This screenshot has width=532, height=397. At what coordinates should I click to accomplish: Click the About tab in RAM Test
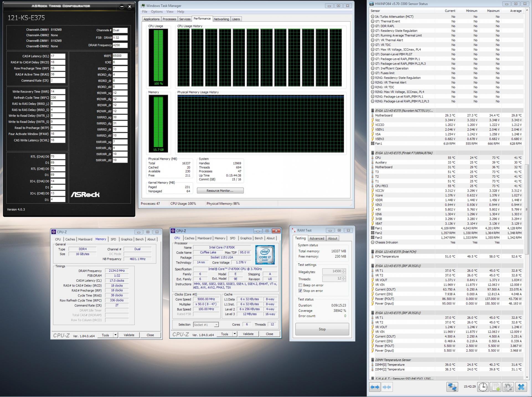click(332, 239)
